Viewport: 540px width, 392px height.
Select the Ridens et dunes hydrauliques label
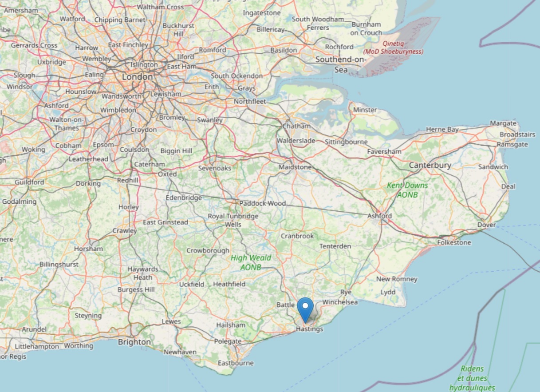tap(472, 378)
